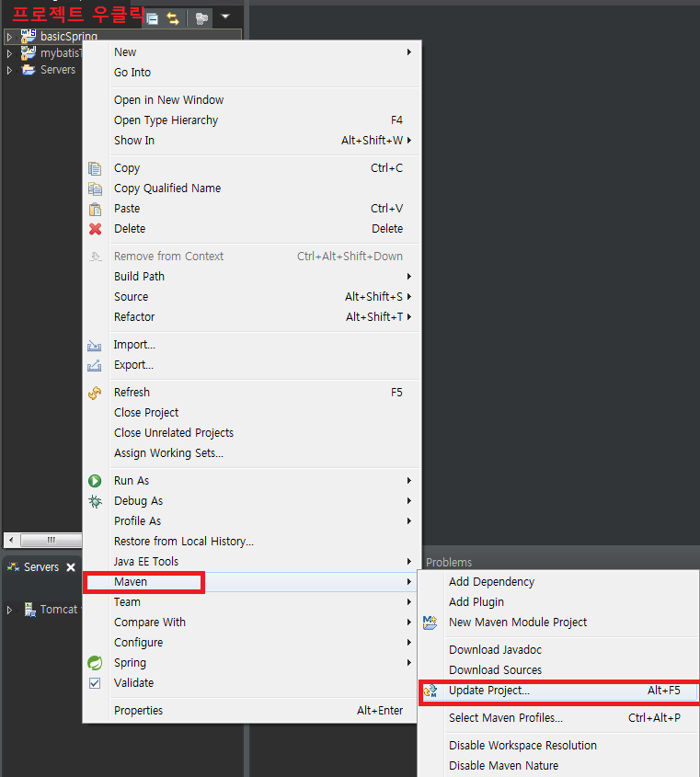The image size is (700, 777).
Task: Toggle Link with Editor icon
Action: [173, 18]
